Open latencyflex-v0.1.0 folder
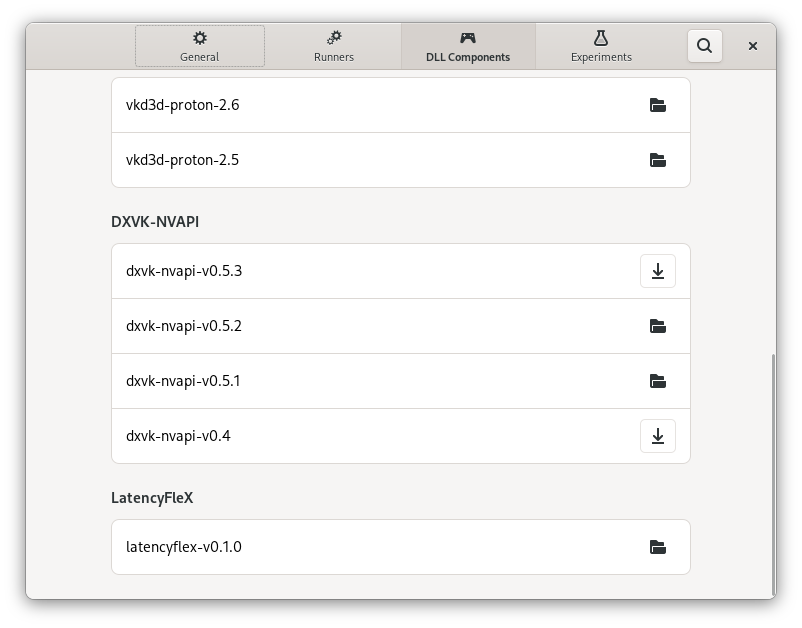The height and width of the screenshot is (628, 802). 658,547
